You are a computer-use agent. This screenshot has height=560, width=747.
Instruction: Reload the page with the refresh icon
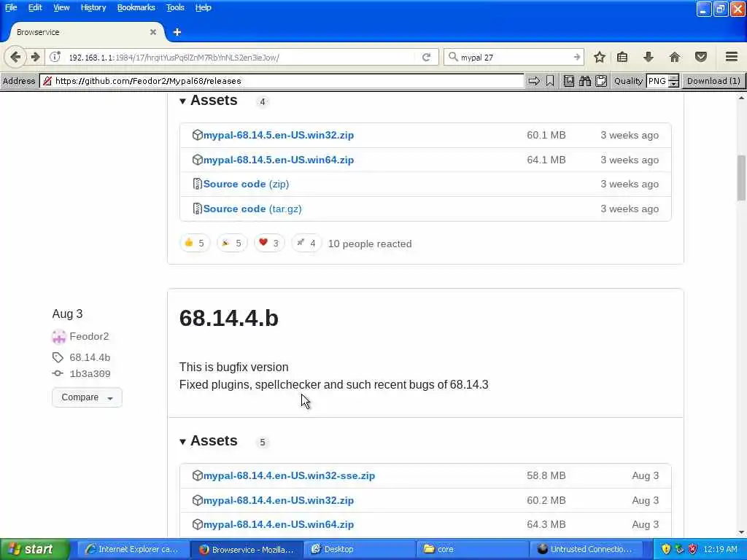[426, 57]
